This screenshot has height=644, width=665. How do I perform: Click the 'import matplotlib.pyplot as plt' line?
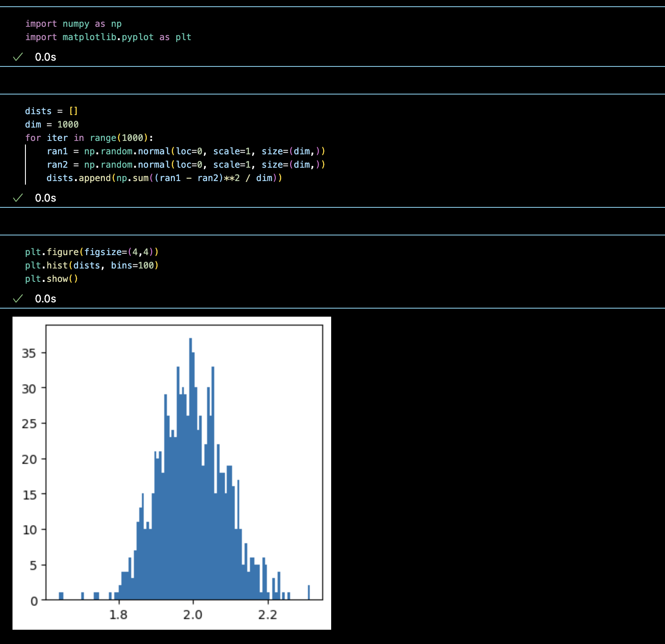click(x=108, y=37)
